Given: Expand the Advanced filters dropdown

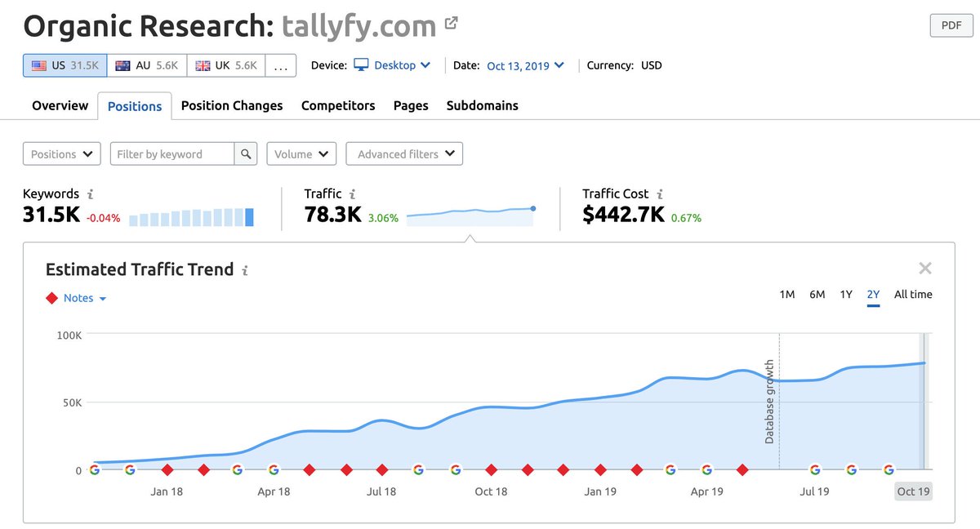Looking at the screenshot, I should tap(404, 153).
